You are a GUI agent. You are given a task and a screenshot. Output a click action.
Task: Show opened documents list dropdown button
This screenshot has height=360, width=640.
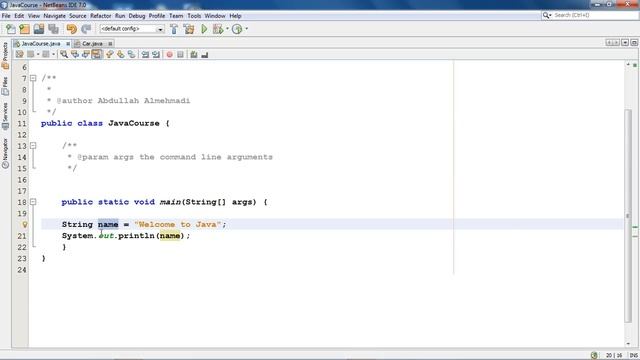click(625, 43)
